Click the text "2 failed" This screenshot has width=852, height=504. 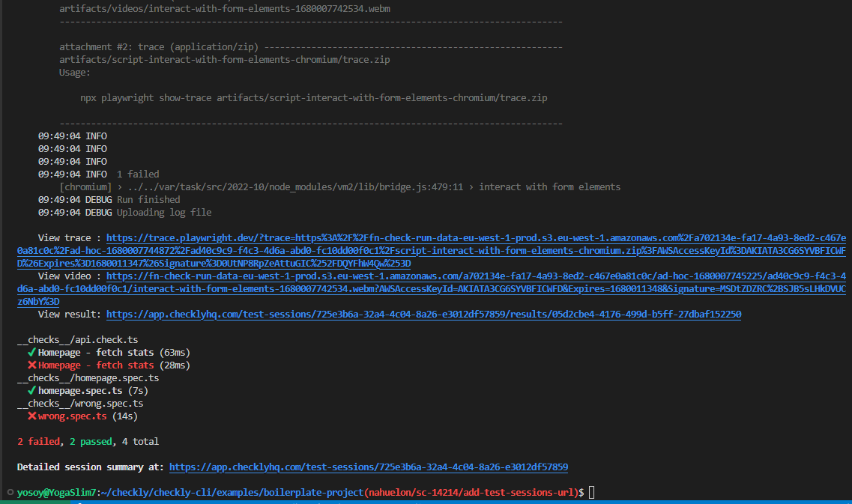38,442
